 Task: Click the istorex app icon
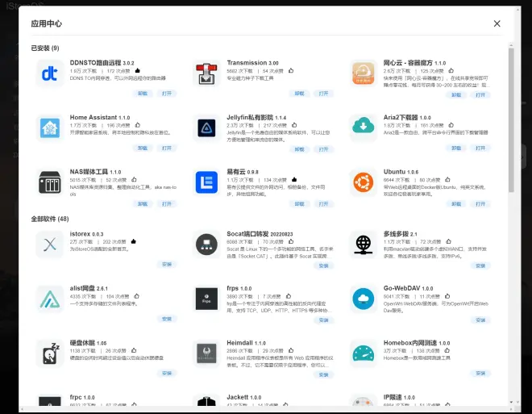[49, 245]
